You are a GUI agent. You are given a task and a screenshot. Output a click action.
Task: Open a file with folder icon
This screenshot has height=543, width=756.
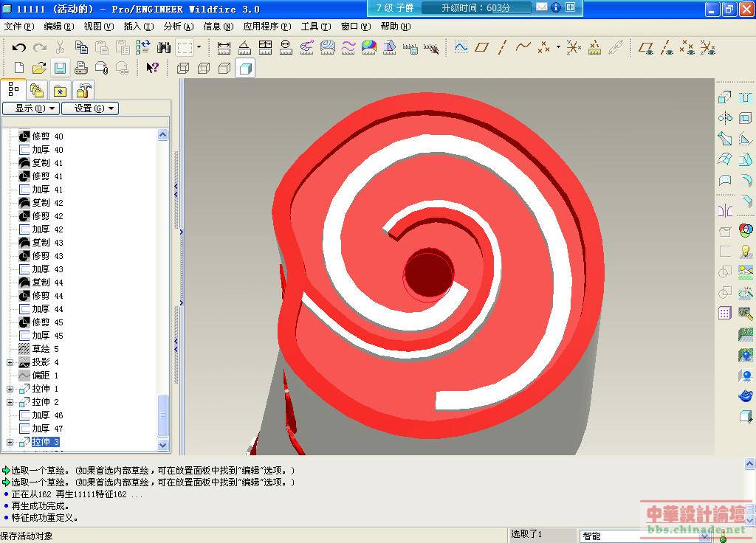[40, 68]
